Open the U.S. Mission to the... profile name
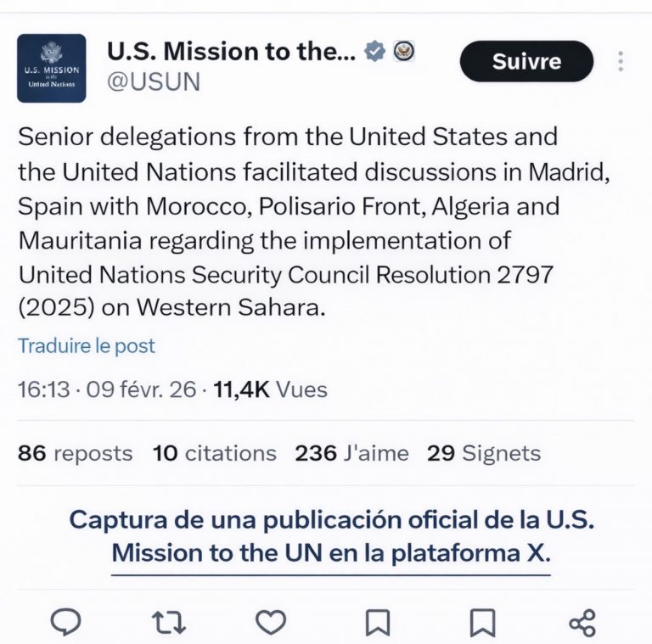Screen dimensions: 652x644 click(231, 52)
